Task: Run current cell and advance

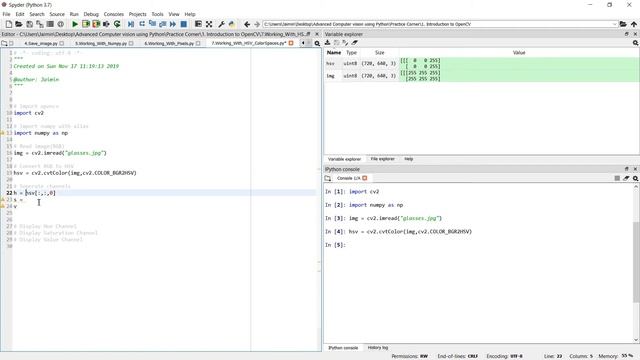Action: [x=96, y=24]
